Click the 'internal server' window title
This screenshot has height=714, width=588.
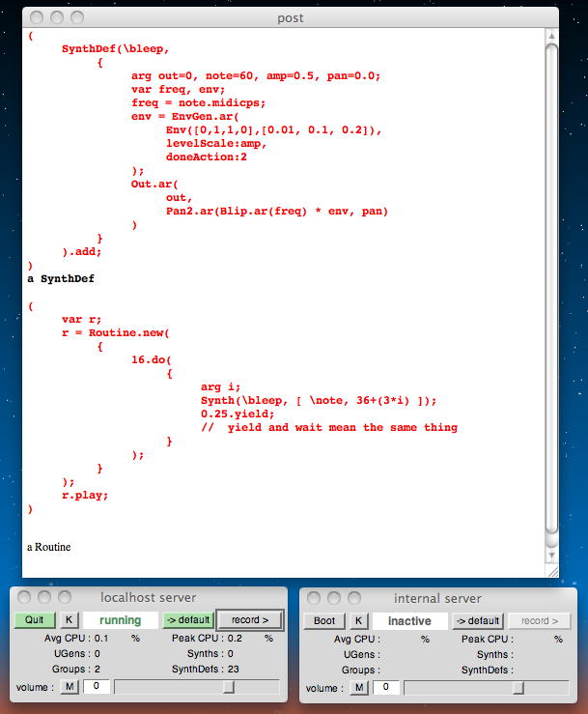437,598
